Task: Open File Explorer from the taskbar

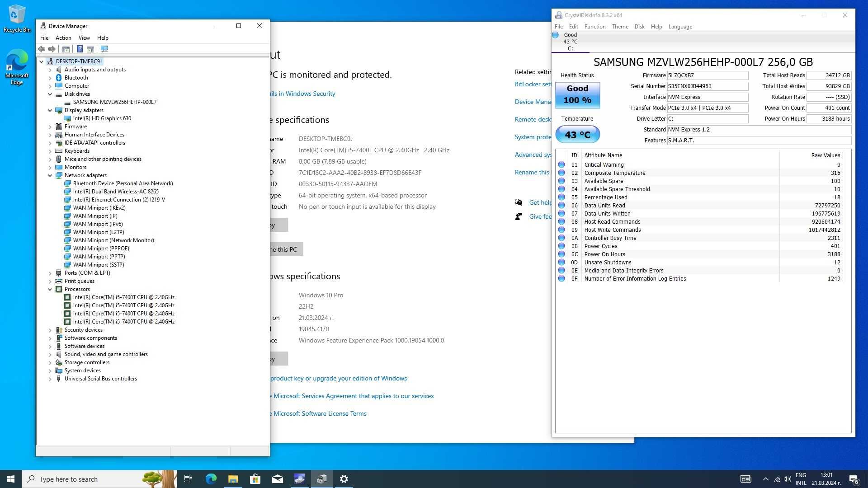Action: [x=233, y=479]
